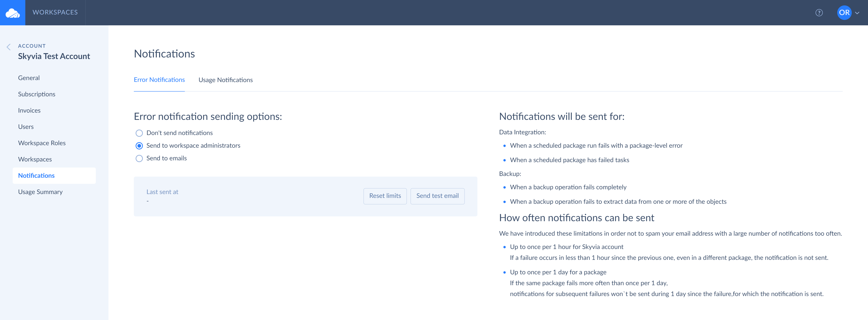Select Don't send notifications radio button
The width and height of the screenshot is (868, 320).
pos(139,133)
